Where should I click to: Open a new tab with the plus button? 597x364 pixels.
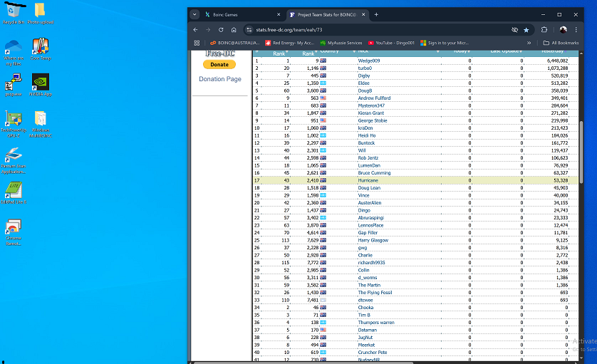[376, 14]
